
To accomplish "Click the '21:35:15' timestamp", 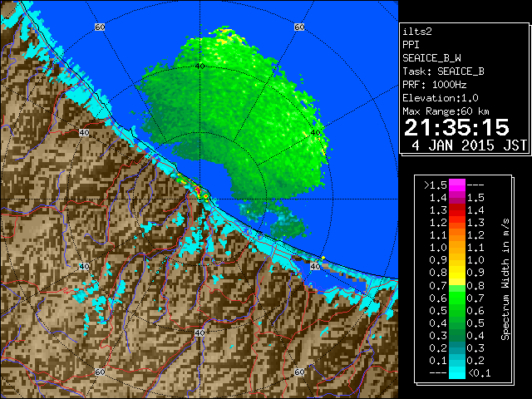I will 456,127.
